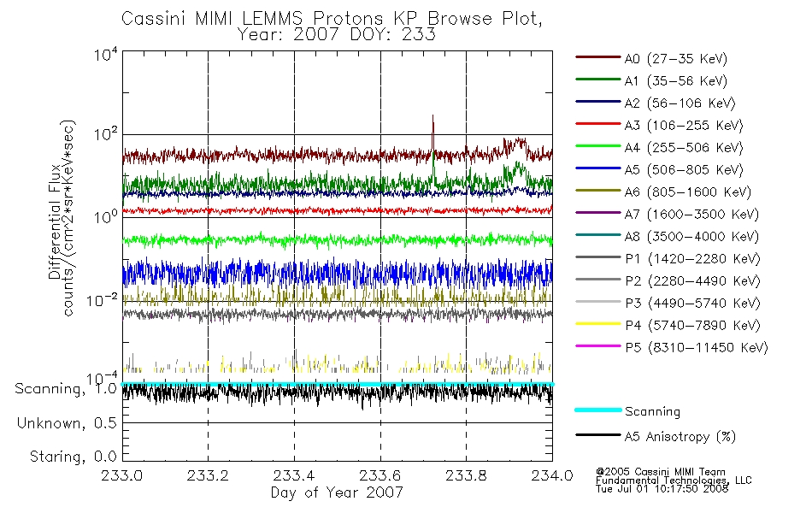Click the A5 (506-805 KeV) blue legend swatch

click(598, 168)
